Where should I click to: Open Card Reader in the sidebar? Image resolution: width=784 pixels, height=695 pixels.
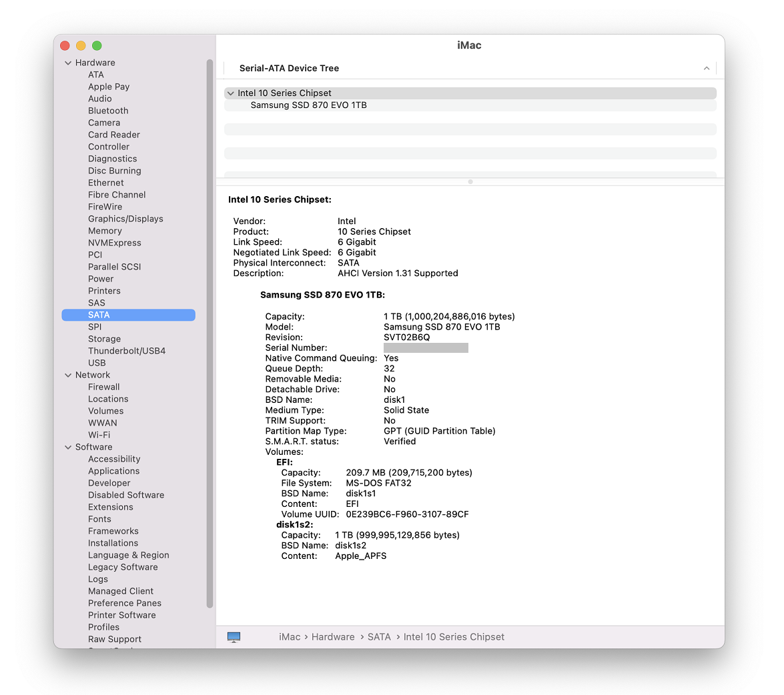[x=114, y=135]
